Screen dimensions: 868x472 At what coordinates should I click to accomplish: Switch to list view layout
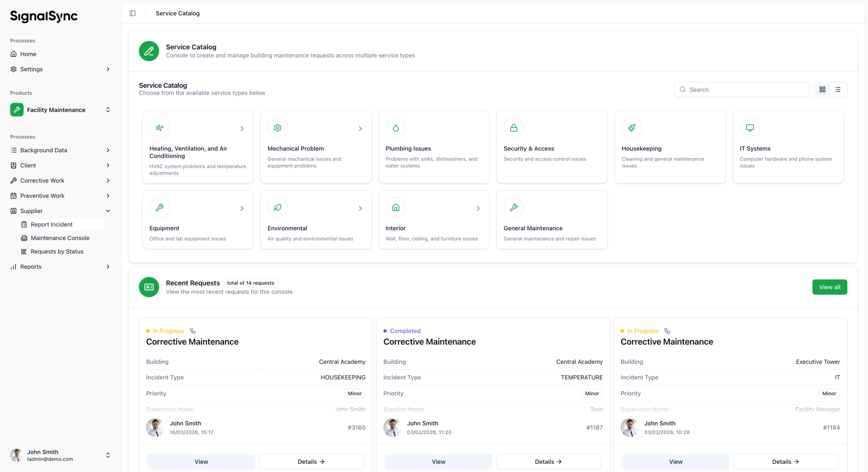pyautogui.click(x=837, y=89)
